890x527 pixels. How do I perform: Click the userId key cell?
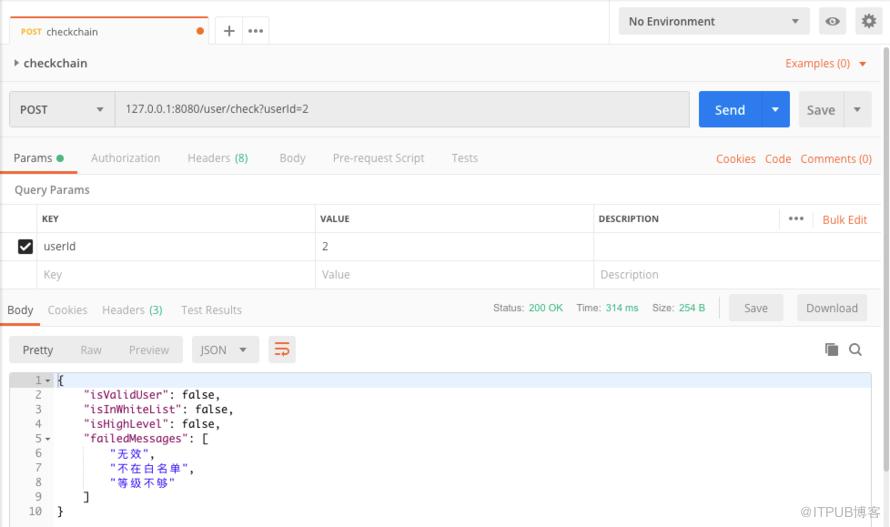coord(176,246)
